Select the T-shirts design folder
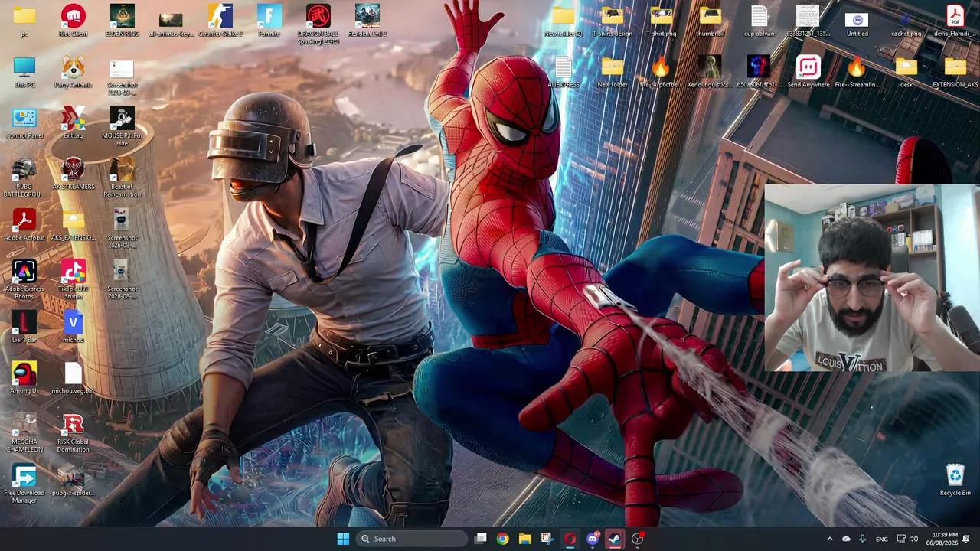Viewport: 980px width, 551px height. (612, 21)
